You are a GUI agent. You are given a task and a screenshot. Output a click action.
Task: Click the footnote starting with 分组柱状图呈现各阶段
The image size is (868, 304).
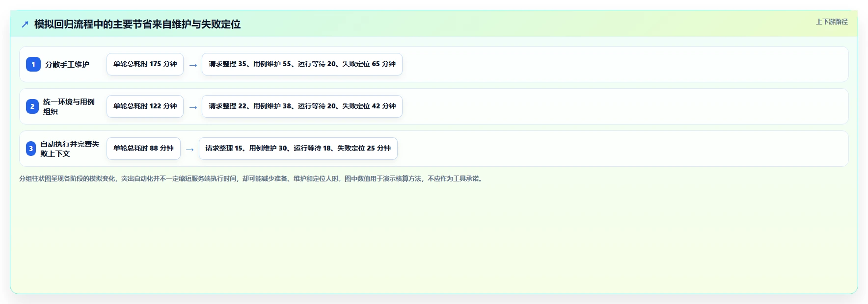point(252,178)
